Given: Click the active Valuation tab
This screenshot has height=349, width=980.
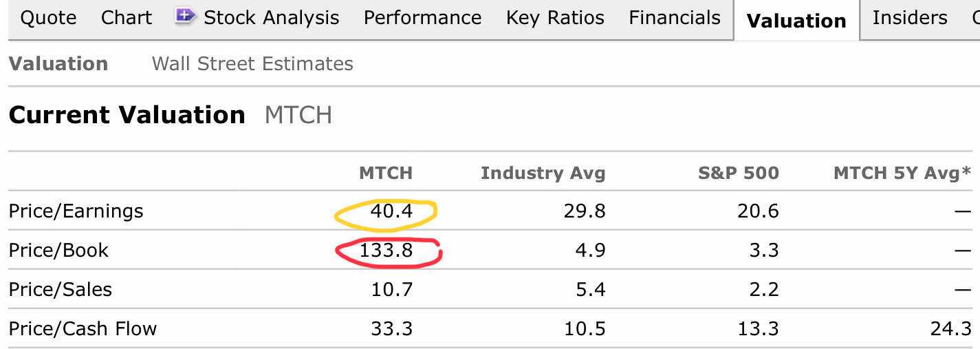Looking at the screenshot, I should [x=796, y=21].
